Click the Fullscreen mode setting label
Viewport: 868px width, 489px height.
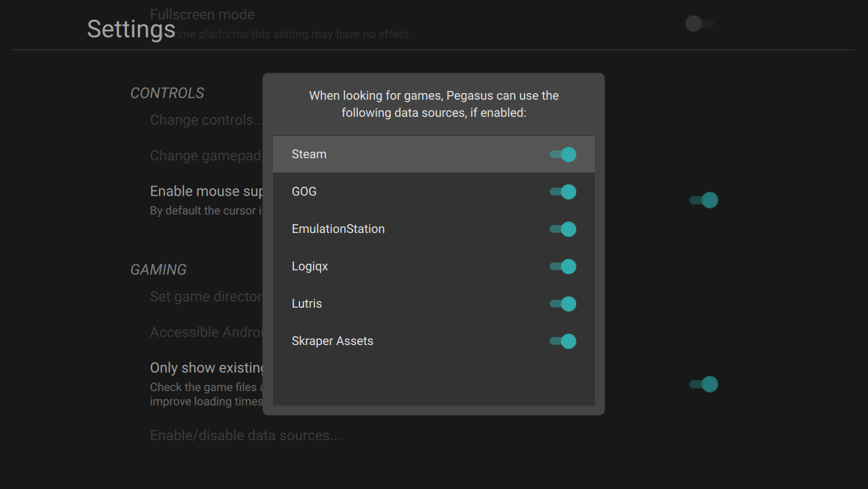pos(202,14)
